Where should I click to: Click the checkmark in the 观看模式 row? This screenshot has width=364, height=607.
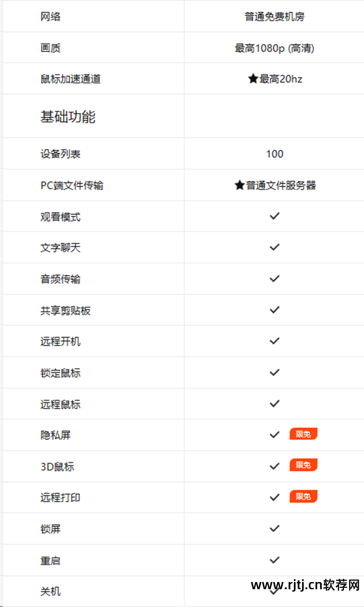pyautogui.click(x=274, y=216)
